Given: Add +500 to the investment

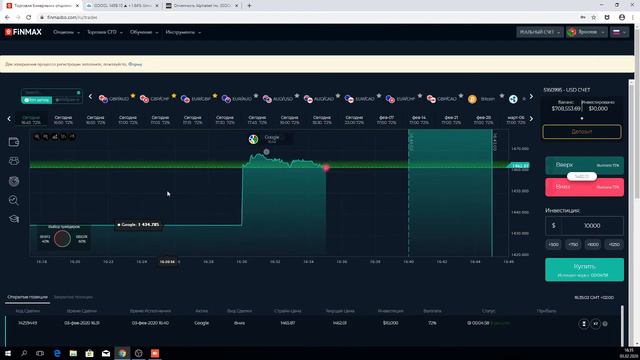Looking at the screenshot, I should click(x=553, y=244).
